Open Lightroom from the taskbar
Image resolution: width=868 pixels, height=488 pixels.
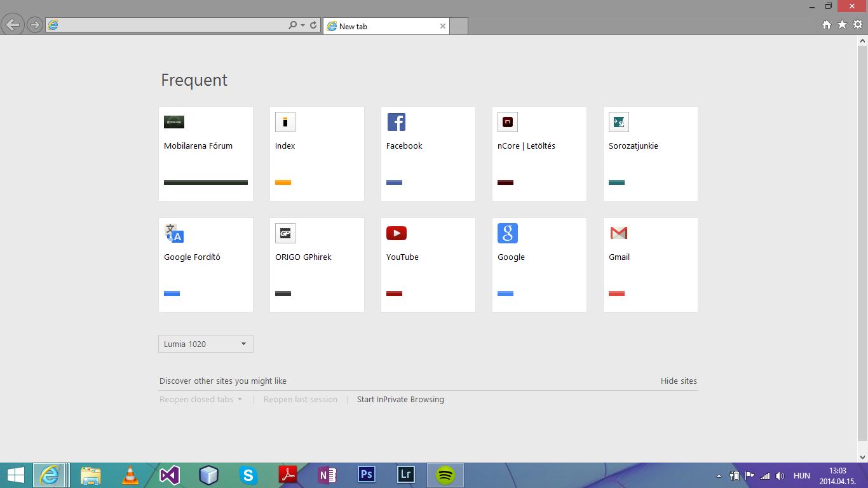pos(405,475)
